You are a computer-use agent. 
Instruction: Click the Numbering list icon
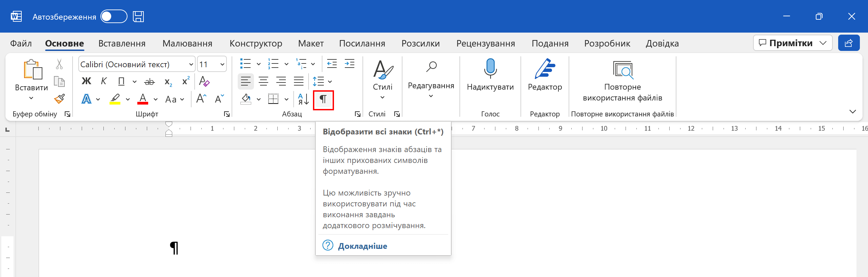[273, 63]
